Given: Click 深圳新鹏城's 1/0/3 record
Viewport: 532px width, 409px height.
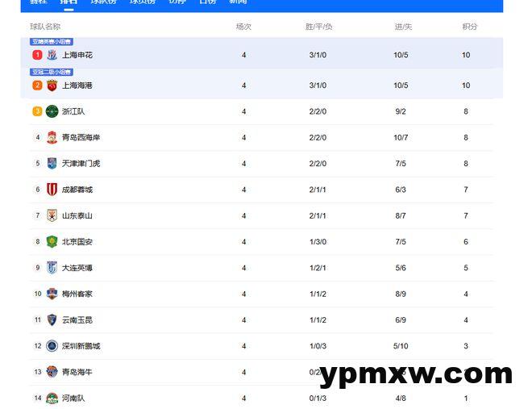Looking at the screenshot, I should [x=318, y=346].
